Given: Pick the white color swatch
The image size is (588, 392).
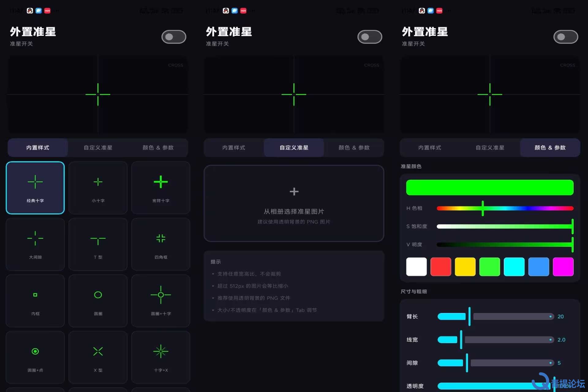Looking at the screenshot, I should pos(417,267).
